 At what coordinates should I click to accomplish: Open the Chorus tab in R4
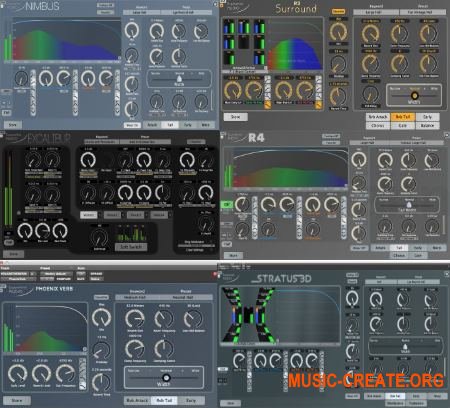point(399,255)
